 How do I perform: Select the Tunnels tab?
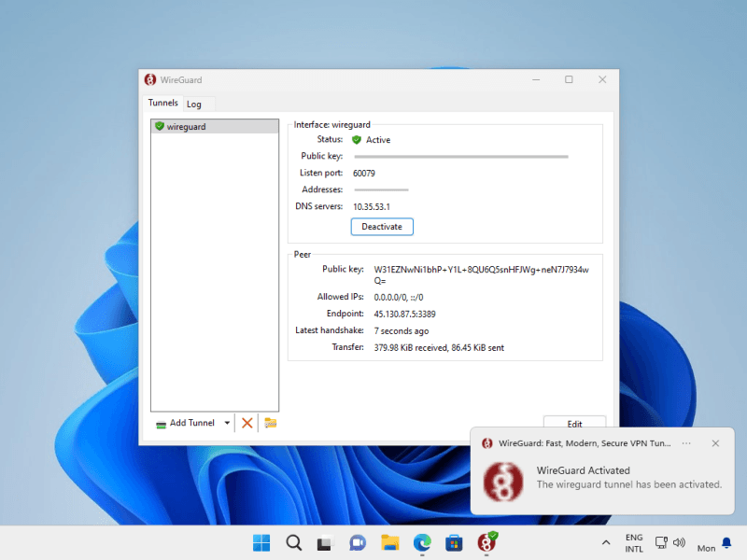162,103
